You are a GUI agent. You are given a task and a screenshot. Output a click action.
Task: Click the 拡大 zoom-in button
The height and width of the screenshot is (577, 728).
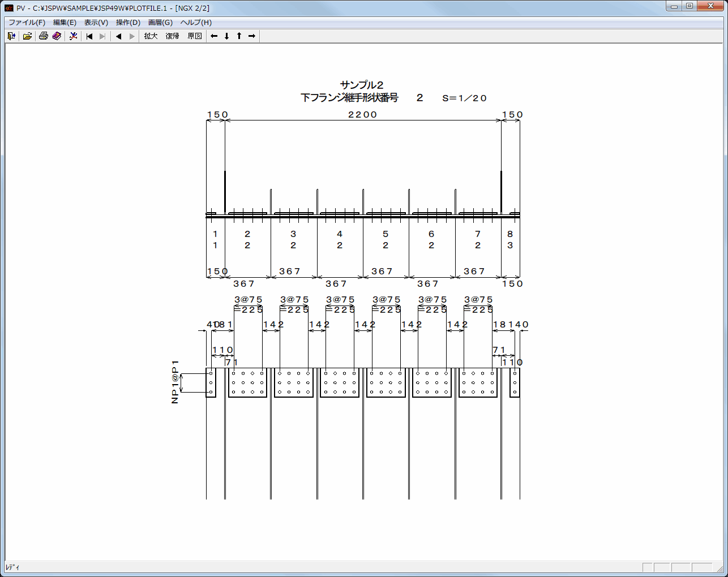point(151,36)
